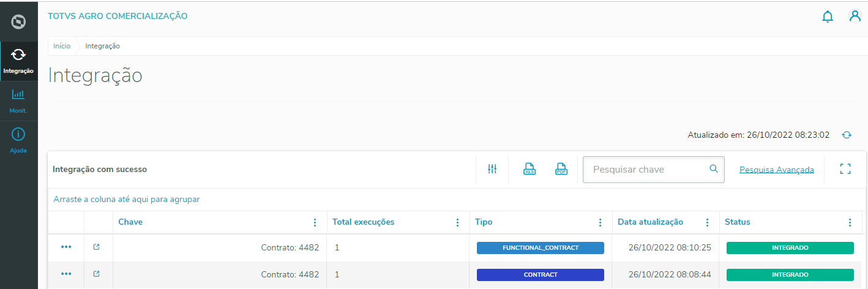Image resolution: width=868 pixels, height=289 pixels.
Task: Refresh data with the update icon
Action: point(847,135)
